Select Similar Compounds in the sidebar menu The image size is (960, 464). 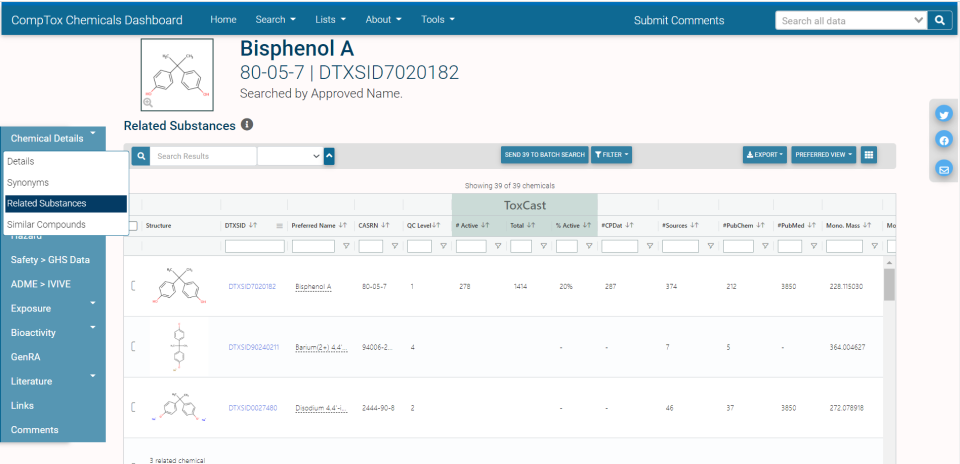46,225
